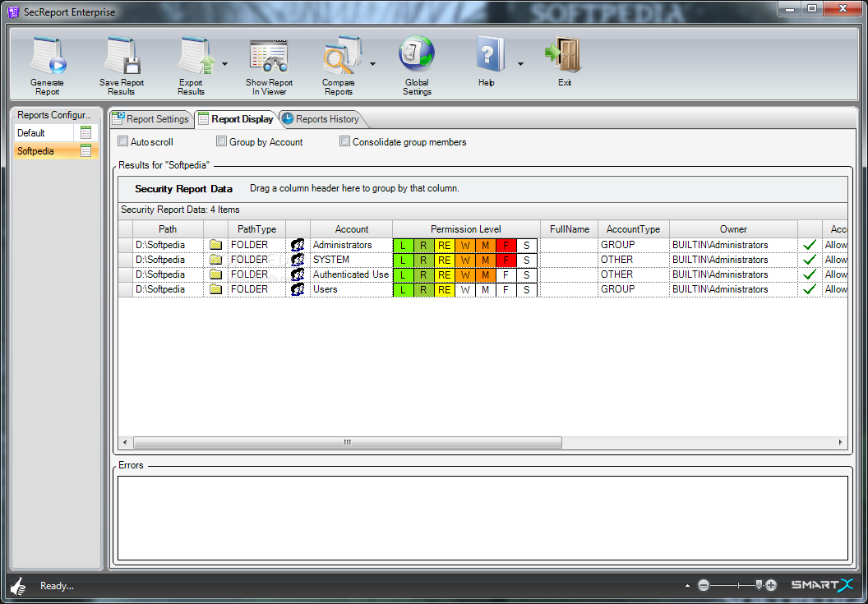This screenshot has height=604, width=868.
Task: Click the SecReport Enterprise title bar icon
Action: click(13, 12)
